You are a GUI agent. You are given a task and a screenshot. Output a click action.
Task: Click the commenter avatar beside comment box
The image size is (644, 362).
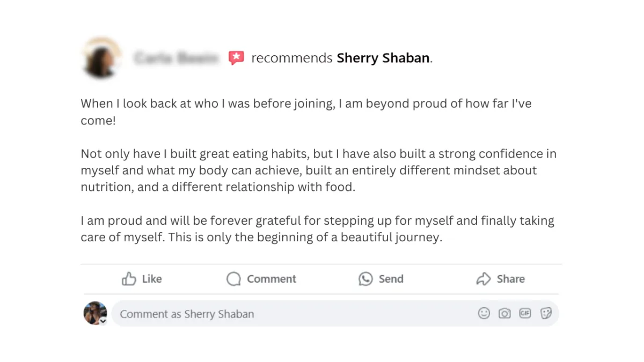[x=95, y=313]
